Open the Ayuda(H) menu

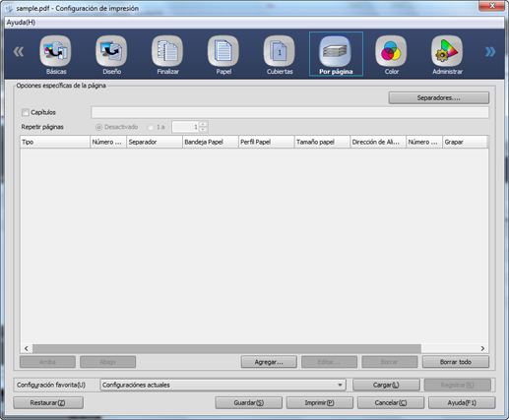21,23
